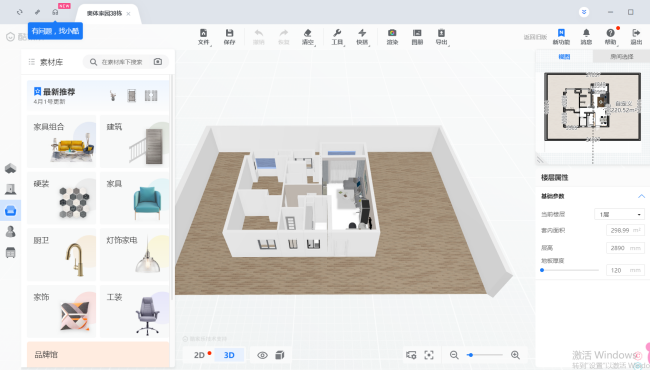The height and width of the screenshot is (370, 650).
Task: Open the 硬装 category card
Action: click(61, 198)
